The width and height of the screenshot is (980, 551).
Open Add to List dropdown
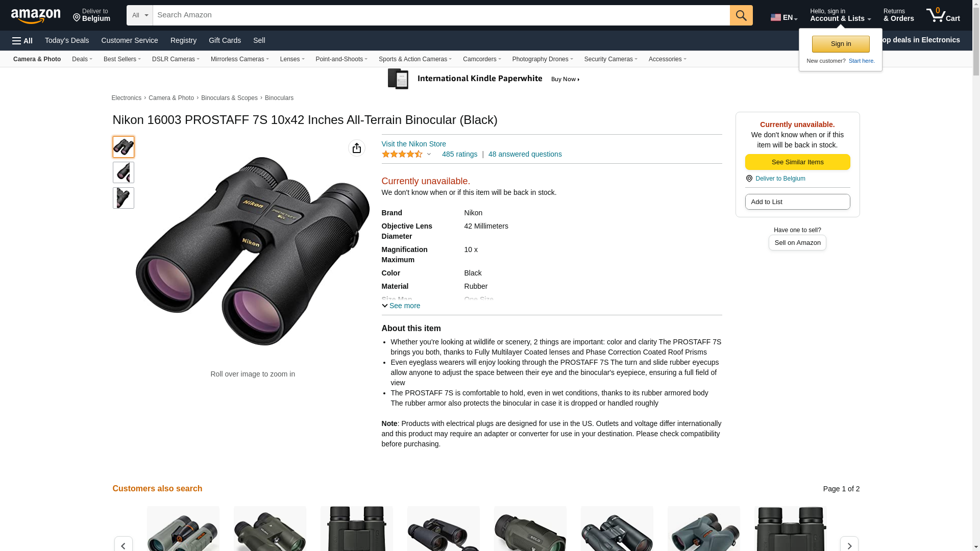click(797, 202)
